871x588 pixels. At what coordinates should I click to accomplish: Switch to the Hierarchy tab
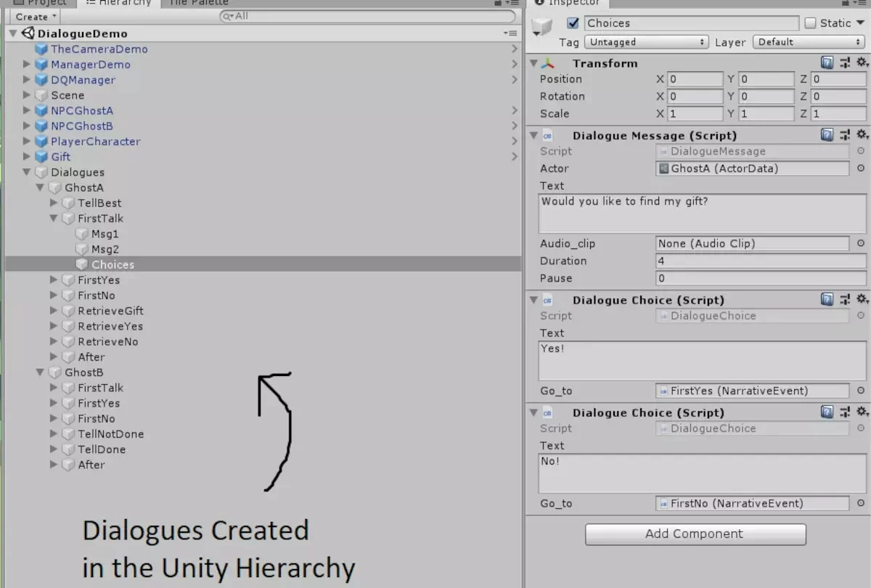(x=118, y=3)
